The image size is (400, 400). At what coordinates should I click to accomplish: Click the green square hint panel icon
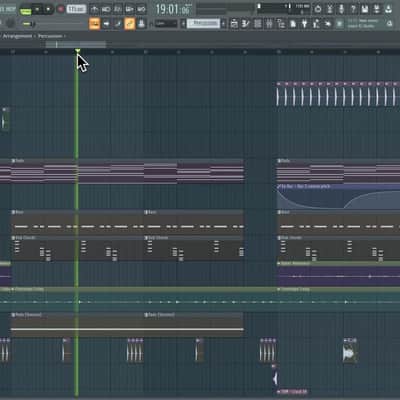pyautogui.click(x=339, y=24)
